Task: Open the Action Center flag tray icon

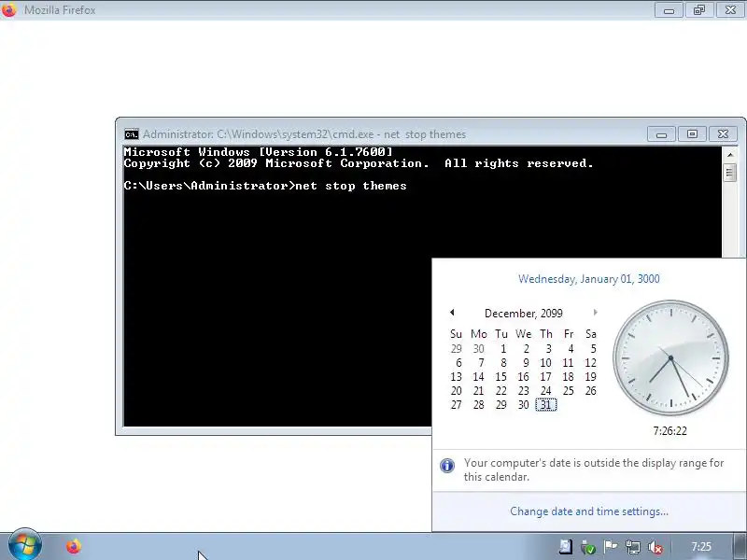Action: coord(611,547)
